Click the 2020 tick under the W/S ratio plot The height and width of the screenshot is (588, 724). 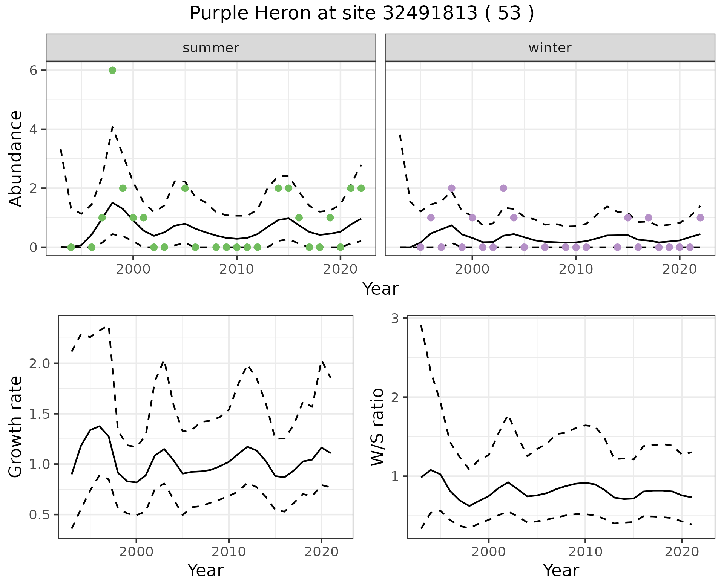[x=682, y=553]
